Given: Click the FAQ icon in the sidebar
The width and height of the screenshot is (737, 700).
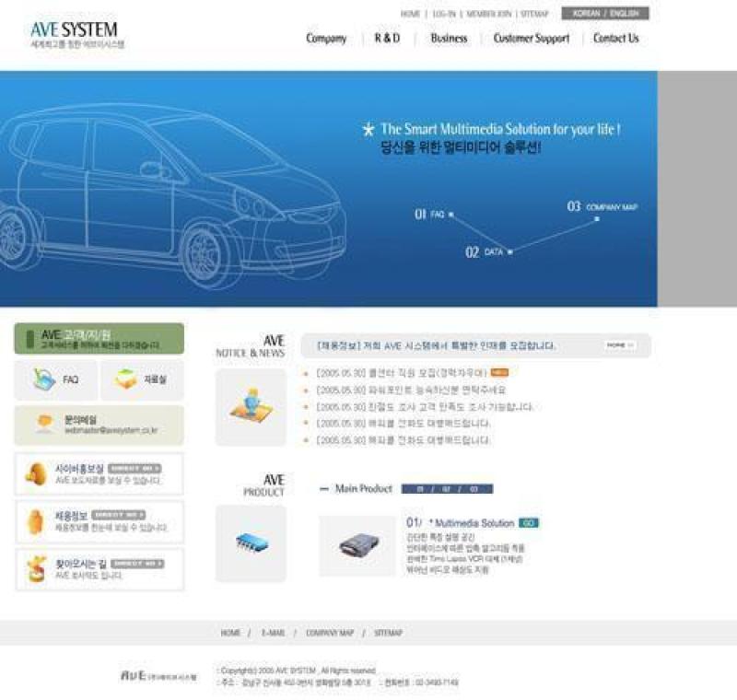Looking at the screenshot, I should click(44, 379).
